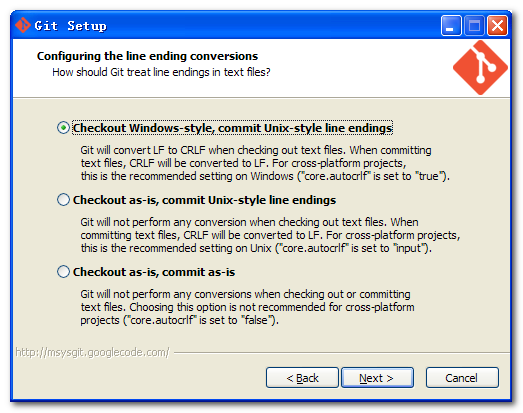523x413 pixels.
Task: Click the Git icon in the title bar
Action: (x=23, y=25)
